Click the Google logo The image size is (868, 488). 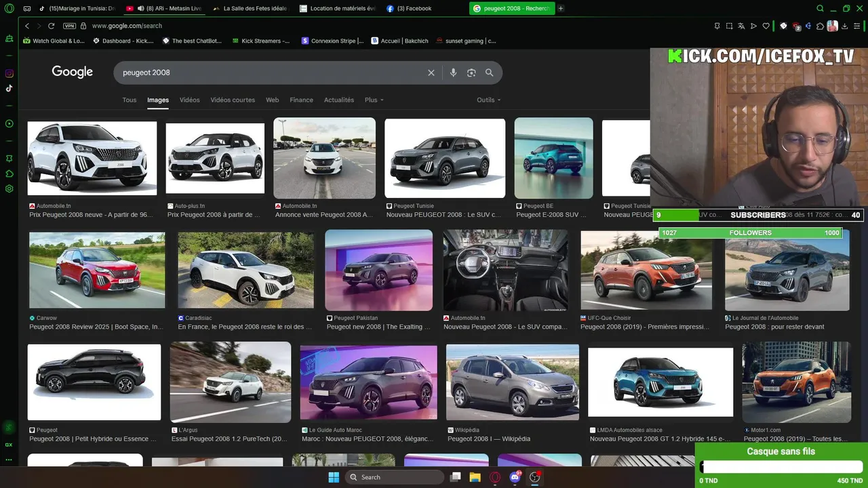pyautogui.click(x=72, y=72)
